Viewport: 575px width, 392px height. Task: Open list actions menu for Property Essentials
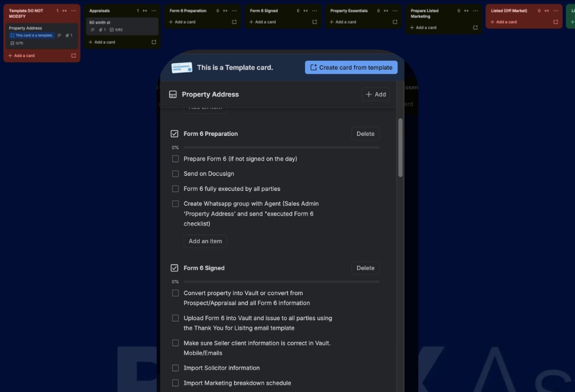[395, 11]
